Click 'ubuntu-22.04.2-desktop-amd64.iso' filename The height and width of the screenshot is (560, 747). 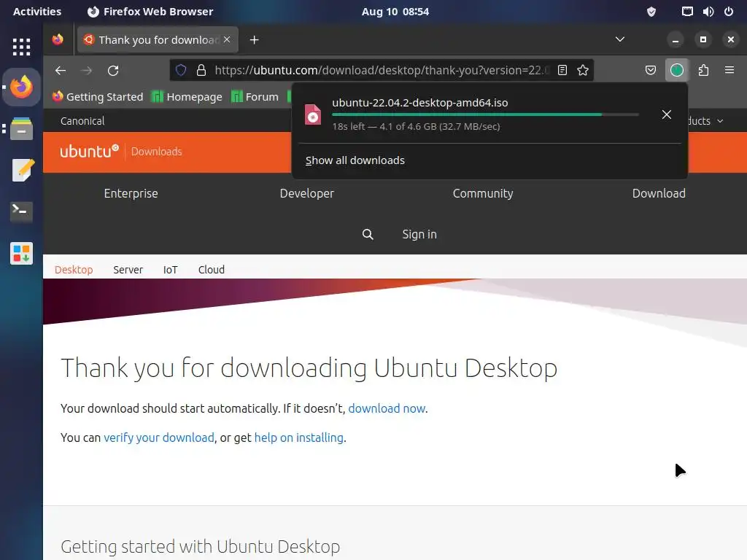coord(419,102)
